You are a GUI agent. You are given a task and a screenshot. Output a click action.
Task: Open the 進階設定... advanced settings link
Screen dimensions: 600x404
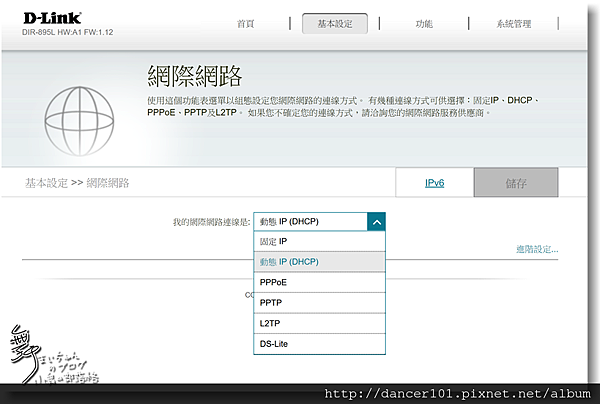(x=537, y=249)
